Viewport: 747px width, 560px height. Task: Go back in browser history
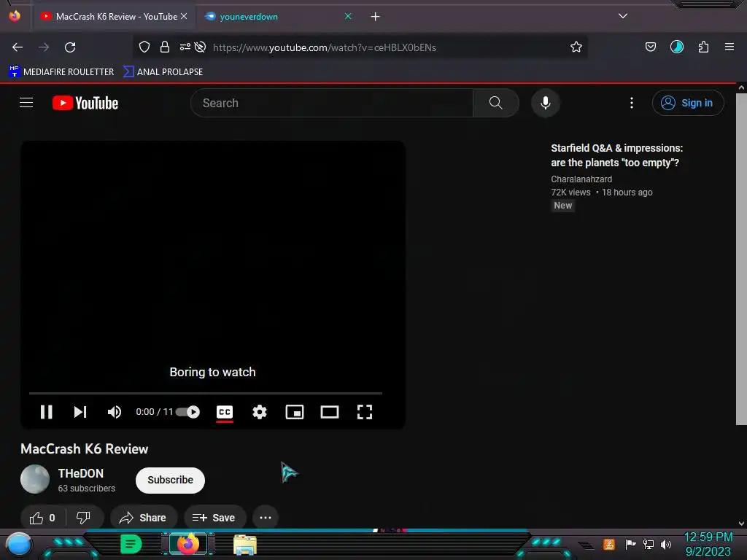pyautogui.click(x=18, y=47)
